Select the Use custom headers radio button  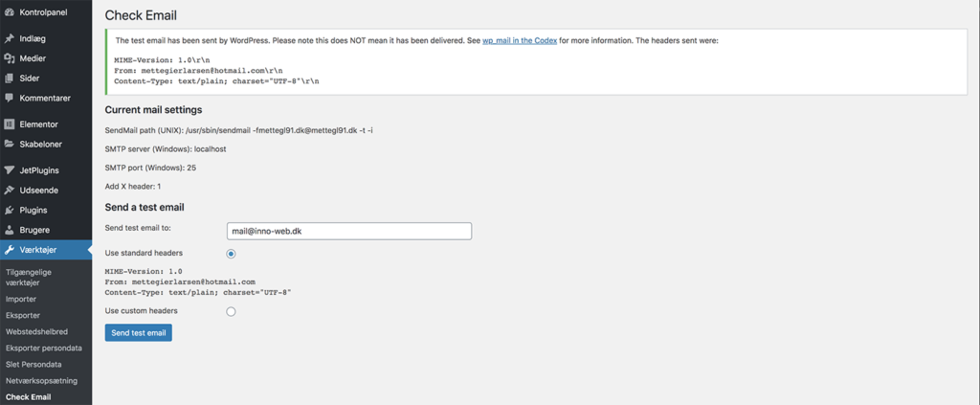(x=232, y=311)
